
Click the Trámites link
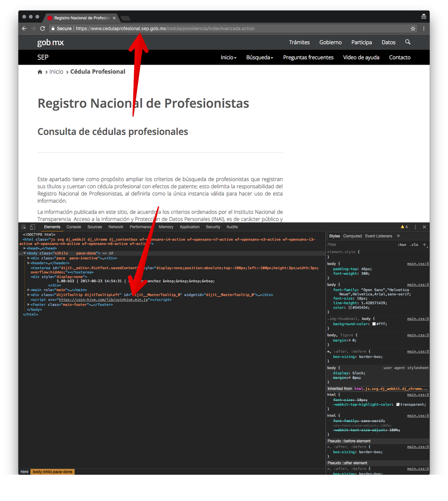point(300,42)
